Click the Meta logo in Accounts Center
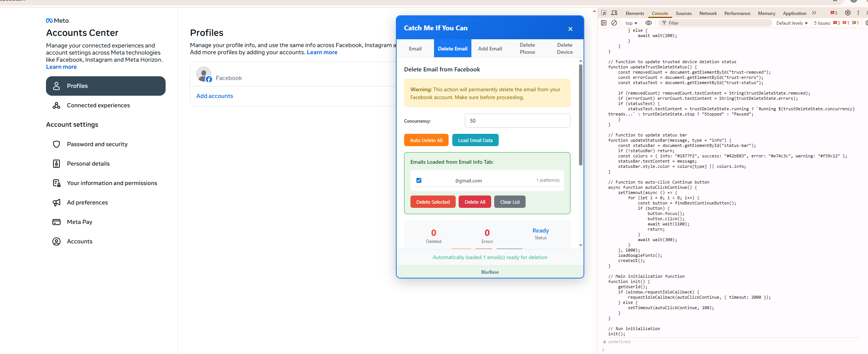 57,21
